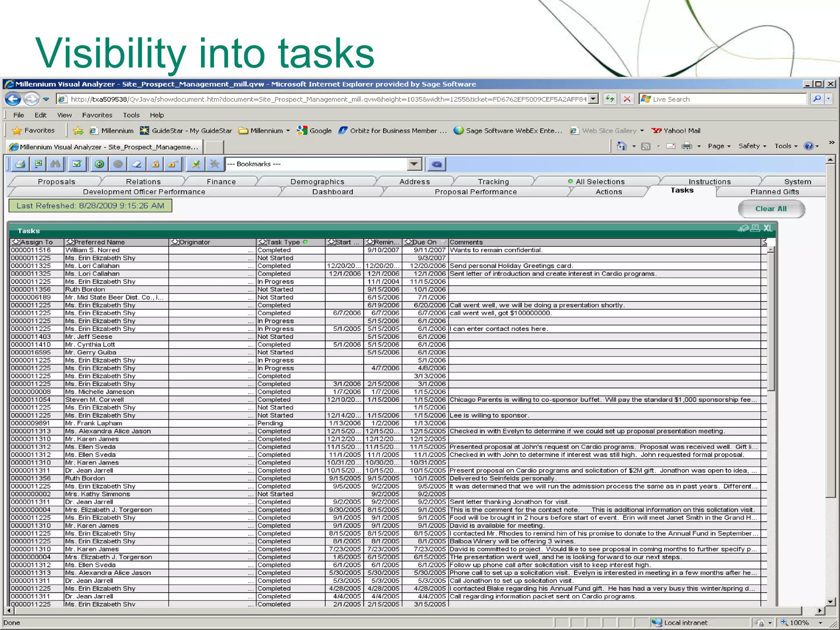
Task: Click the printer icon in IE command bar
Action: [687, 146]
